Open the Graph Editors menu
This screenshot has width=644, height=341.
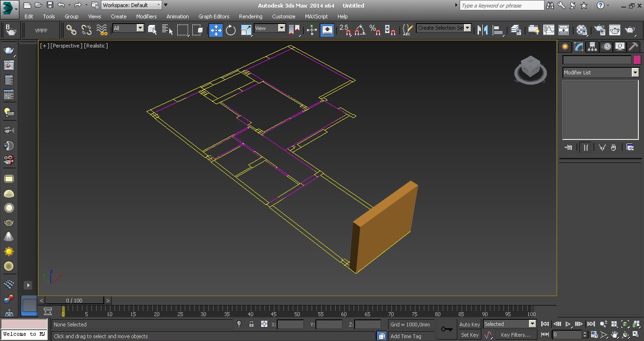[x=214, y=16]
